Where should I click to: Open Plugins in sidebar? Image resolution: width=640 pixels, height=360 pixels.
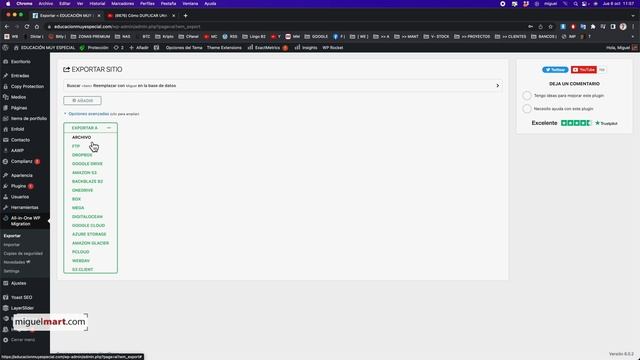tap(18, 186)
